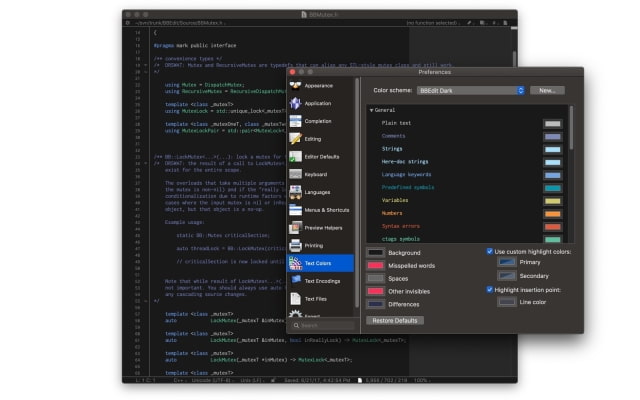Click the Background color swatch
Viewport: 640px width, 400px height.
coord(376,252)
